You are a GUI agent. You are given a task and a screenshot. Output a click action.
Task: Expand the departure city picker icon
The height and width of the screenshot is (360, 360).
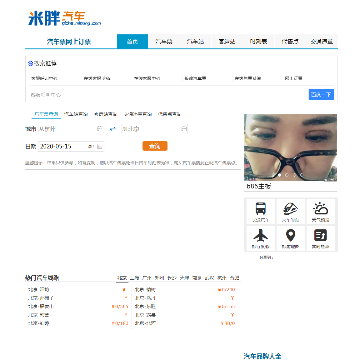click(99, 129)
